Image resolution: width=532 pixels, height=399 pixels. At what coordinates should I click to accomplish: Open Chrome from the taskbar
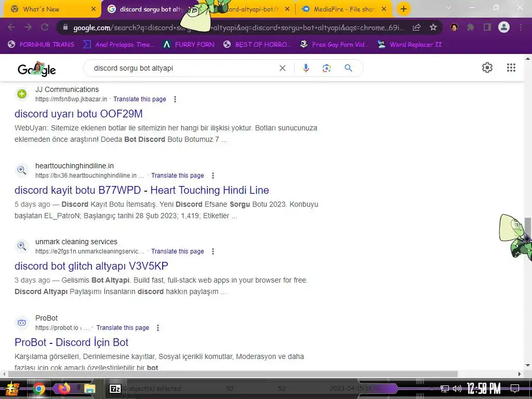[38, 389]
